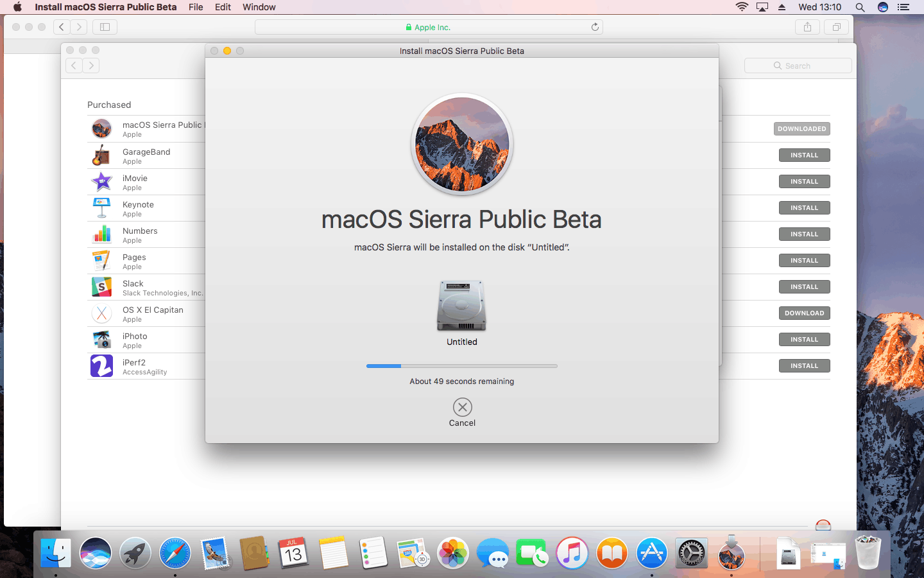Open Notes from the Dock
Viewport: 924px width, 578px height.
coord(334,553)
